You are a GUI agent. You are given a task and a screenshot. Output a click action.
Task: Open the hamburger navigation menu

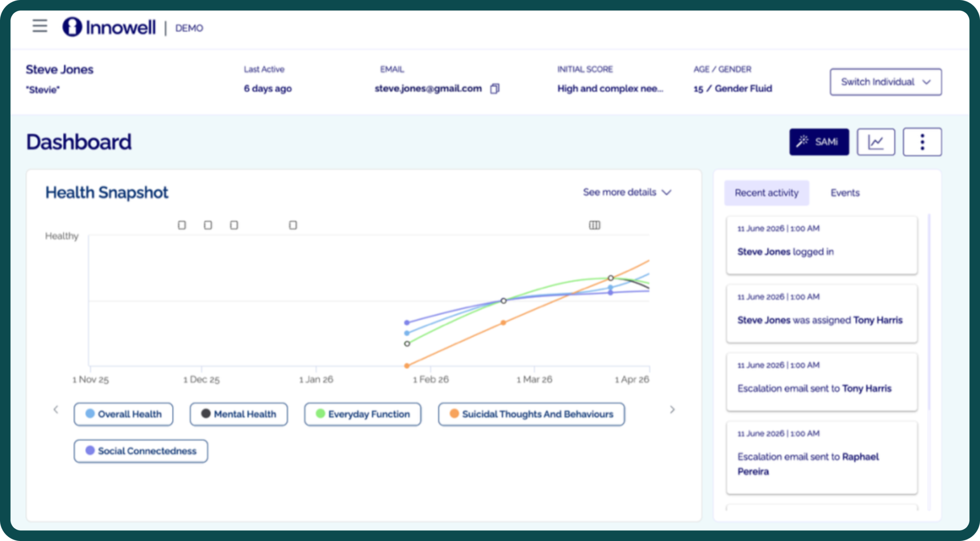click(x=40, y=26)
